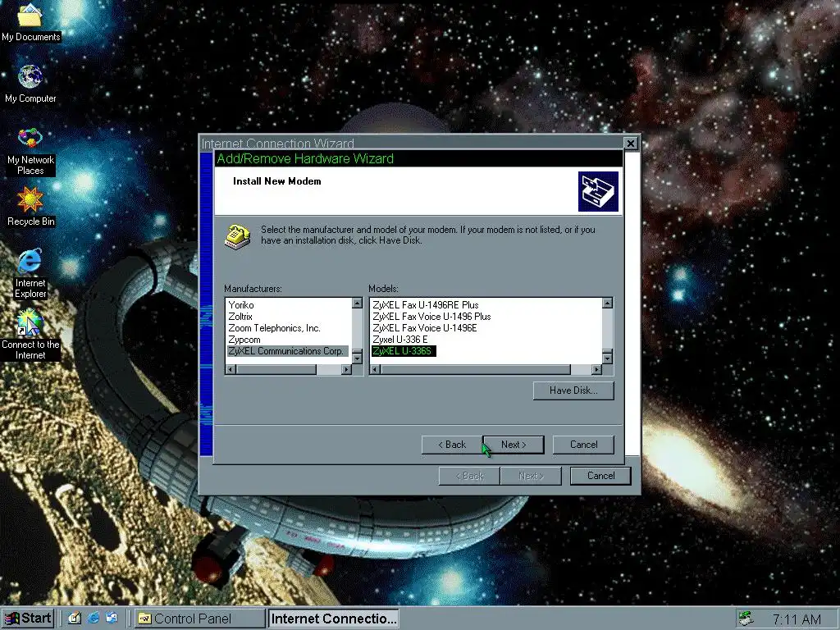Select Zyxel U-336 E model

point(400,340)
